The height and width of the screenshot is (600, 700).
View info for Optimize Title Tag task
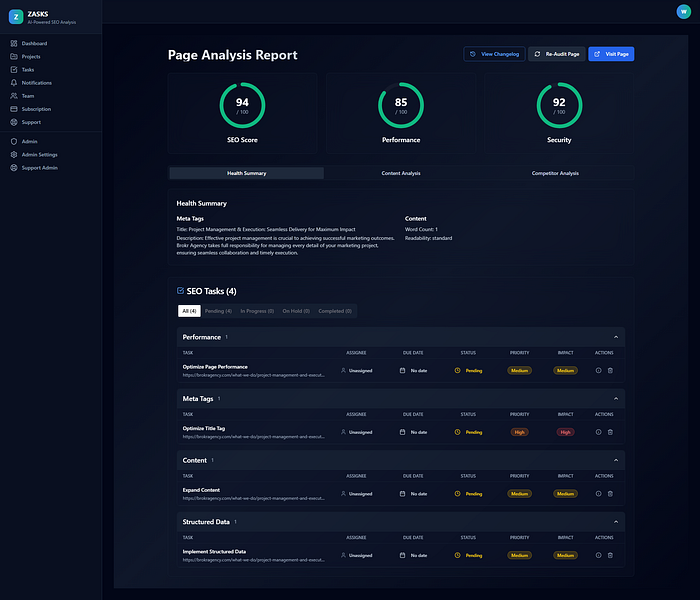[x=598, y=432]
